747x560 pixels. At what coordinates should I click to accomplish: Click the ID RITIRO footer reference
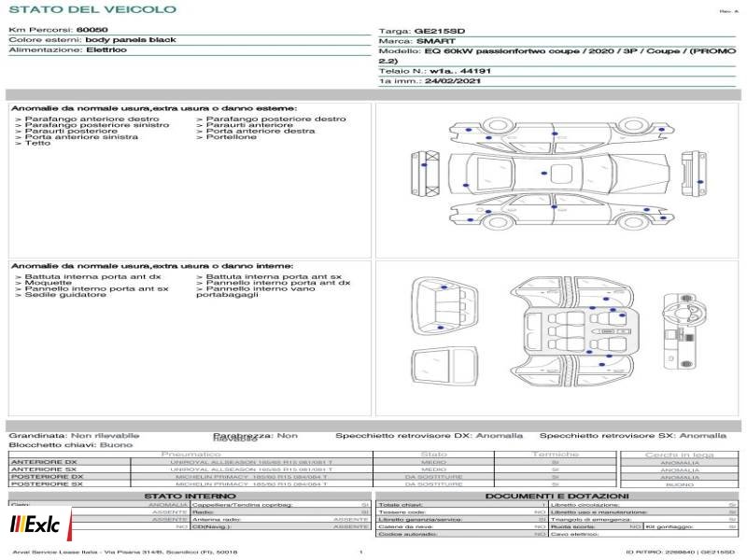click(681, 553)
